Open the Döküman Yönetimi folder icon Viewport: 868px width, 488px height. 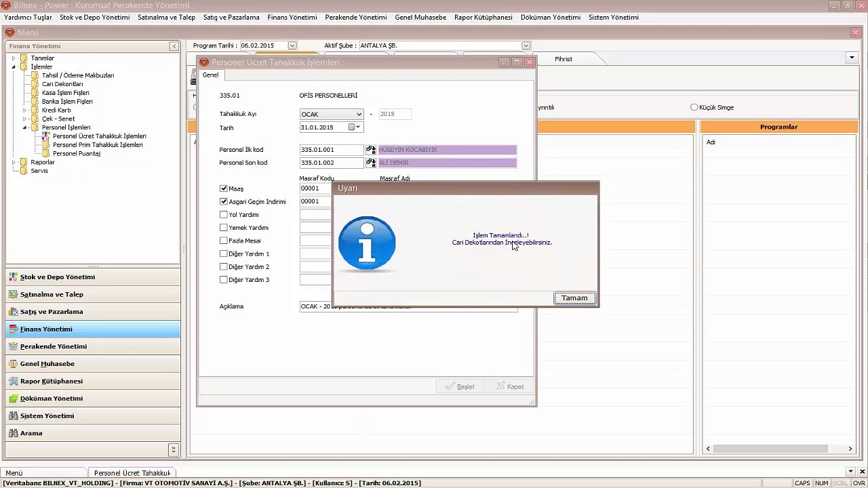[14, 399]
